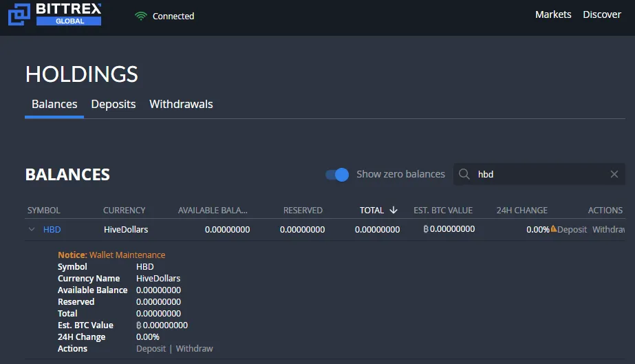Focus the balances search field containing hbd
The image size is (635, 364).
tap(539, 174)
